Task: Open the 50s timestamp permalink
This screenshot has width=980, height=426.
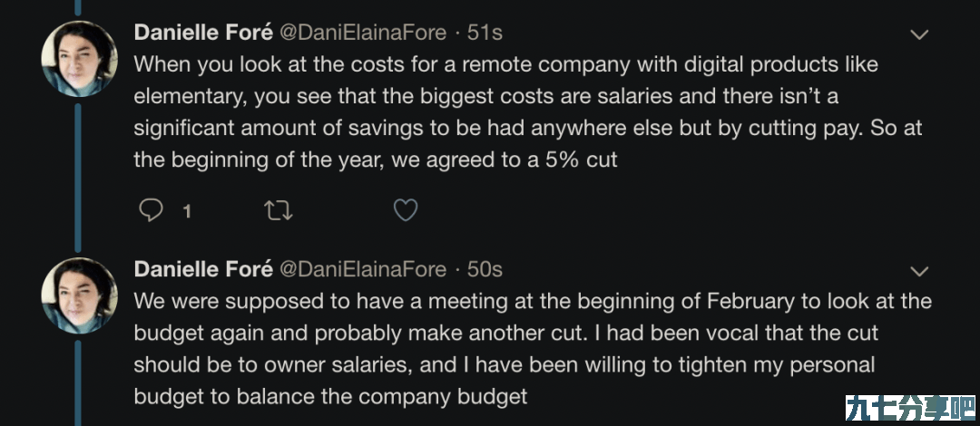Action: tap(485, 269)
